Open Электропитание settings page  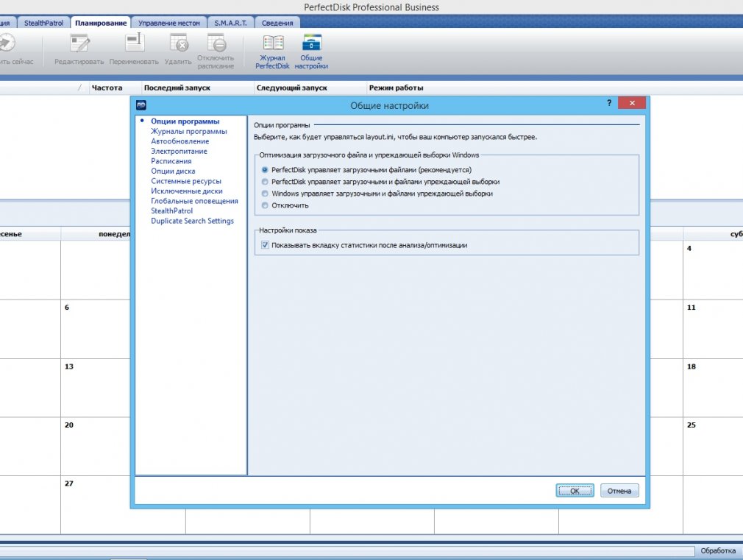pyautogui.click(x=179, y=152)
